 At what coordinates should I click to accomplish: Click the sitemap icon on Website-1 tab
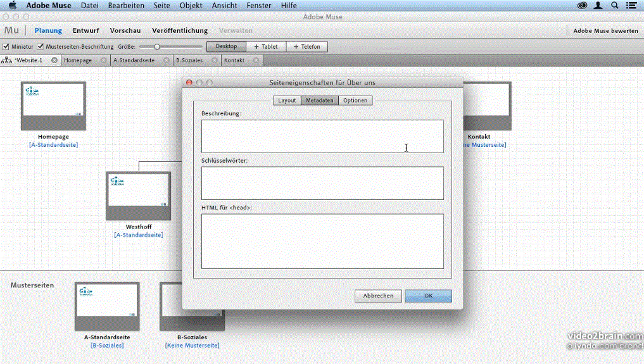pos(6,60)
